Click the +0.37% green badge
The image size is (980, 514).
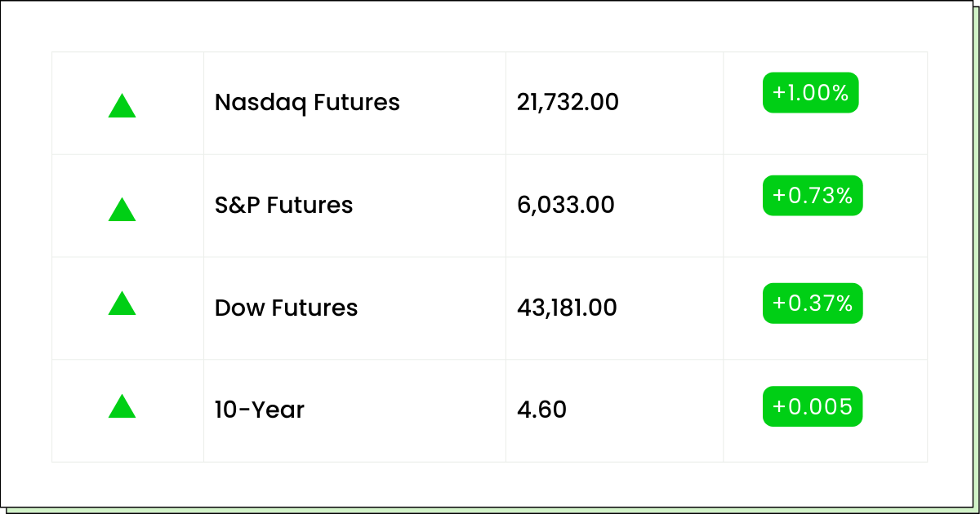(813, 304)
